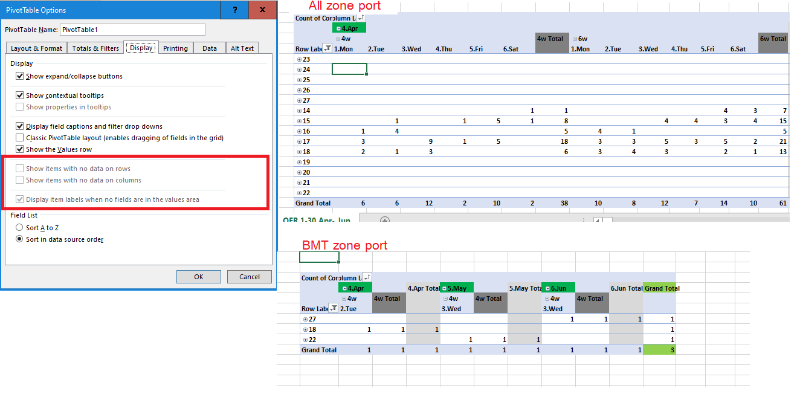Click the 3.Wed header in All zone 4w group
The image size is (800, 394).
411,49
